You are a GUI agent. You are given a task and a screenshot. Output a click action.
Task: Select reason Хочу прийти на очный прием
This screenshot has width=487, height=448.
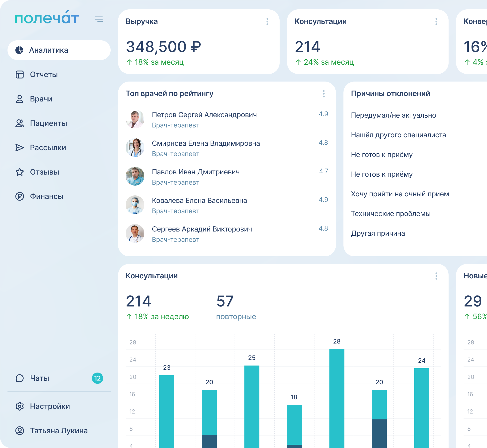click(400, 194)
